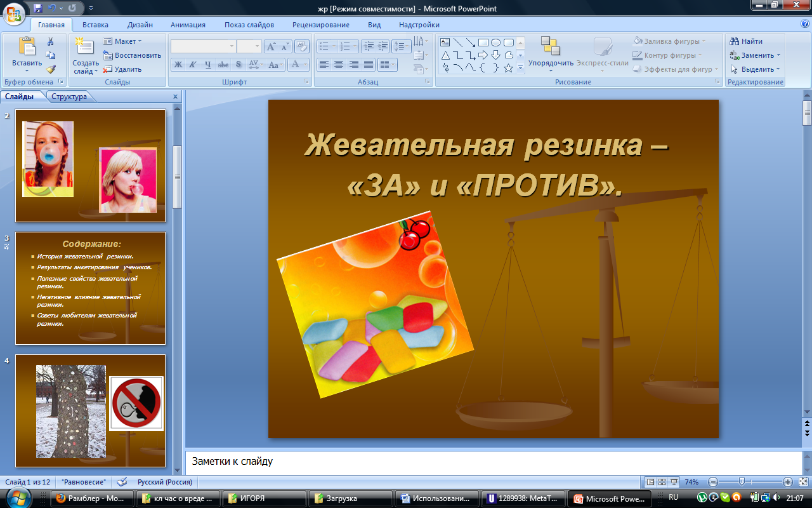The width and height of the screenshot is (812, 508).
Task: Cut selection with the scissors icon
Action: [51, 42]
